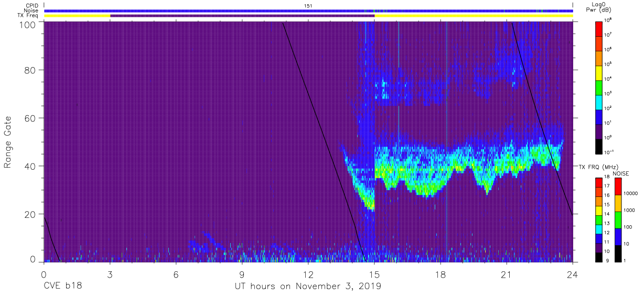Click the 20 tick label on range gate axis
Image resolution: width=644 pixels, height=297 pixels.
29,214
